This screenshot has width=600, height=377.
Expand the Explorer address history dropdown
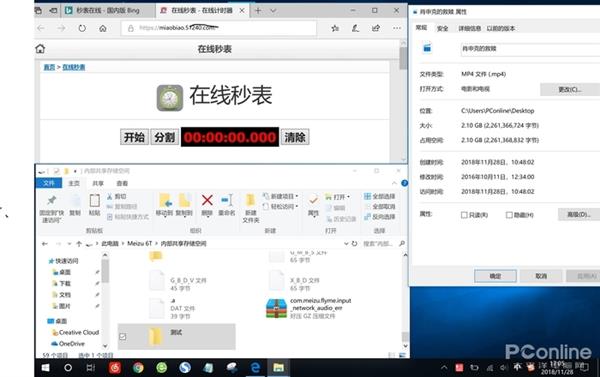click(346, 243)
